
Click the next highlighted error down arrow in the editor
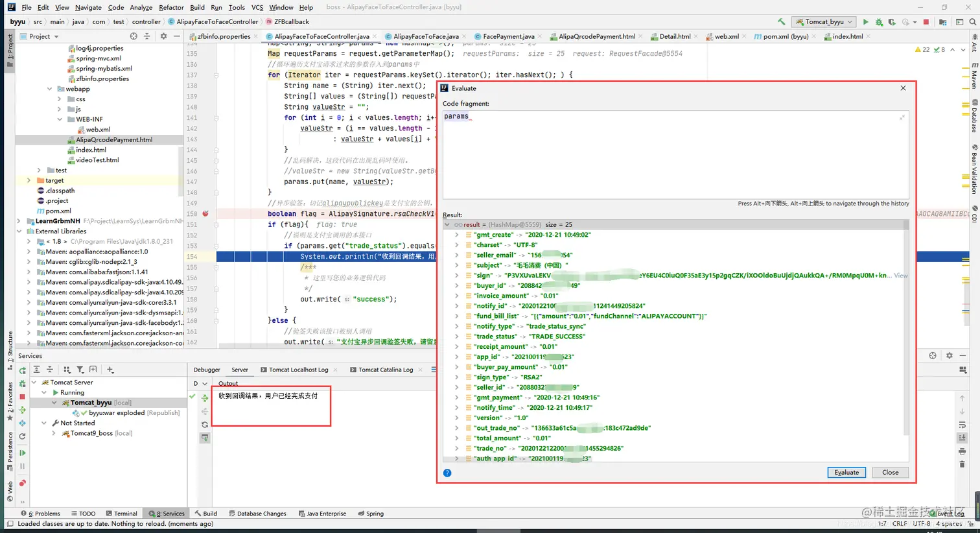pos(964,50)
